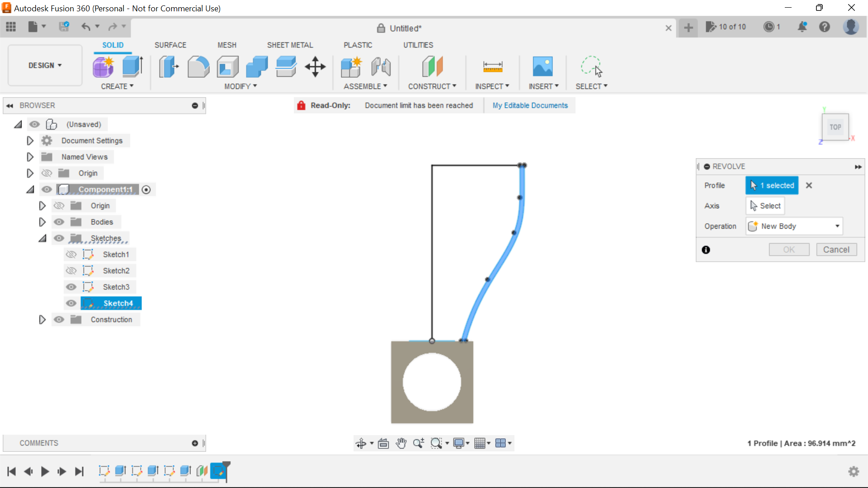Activate the Move/Copy tool

click(x=315, y=66)
